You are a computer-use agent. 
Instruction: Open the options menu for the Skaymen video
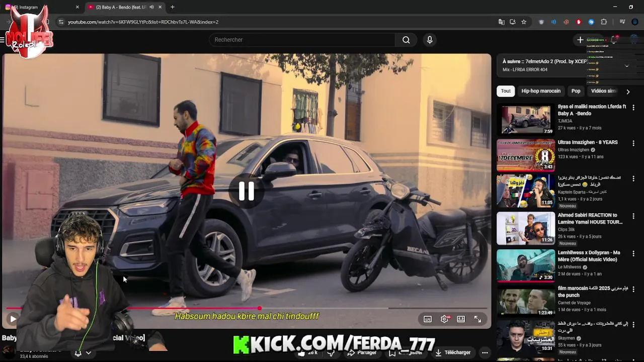click(633, 325)
